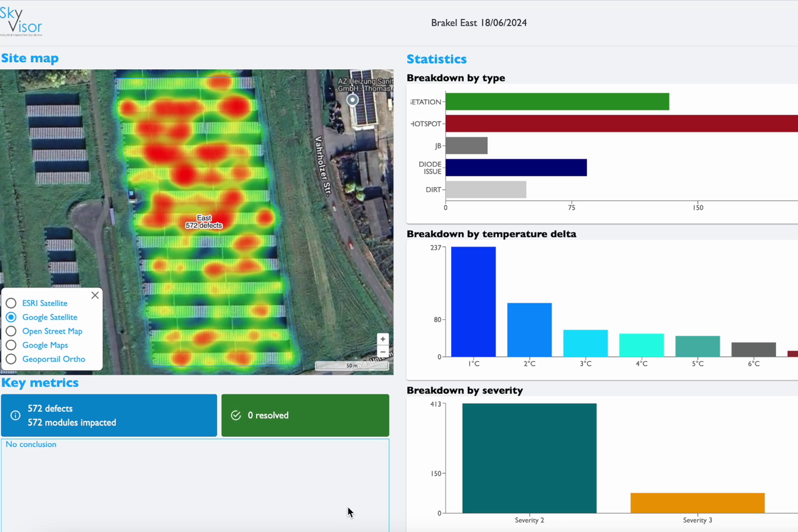Click the 1°C temperature delta bar
Screen dimensions: 798x532
(473, 302)
